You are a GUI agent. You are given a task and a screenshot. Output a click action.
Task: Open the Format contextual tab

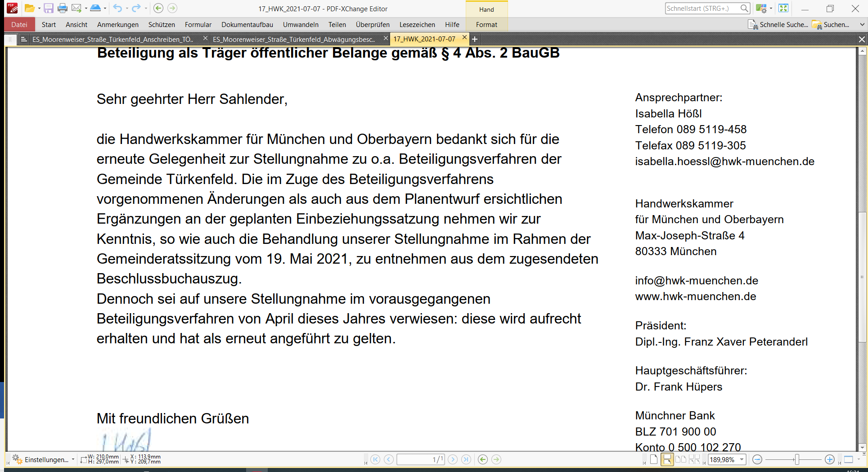pos(486,25)
